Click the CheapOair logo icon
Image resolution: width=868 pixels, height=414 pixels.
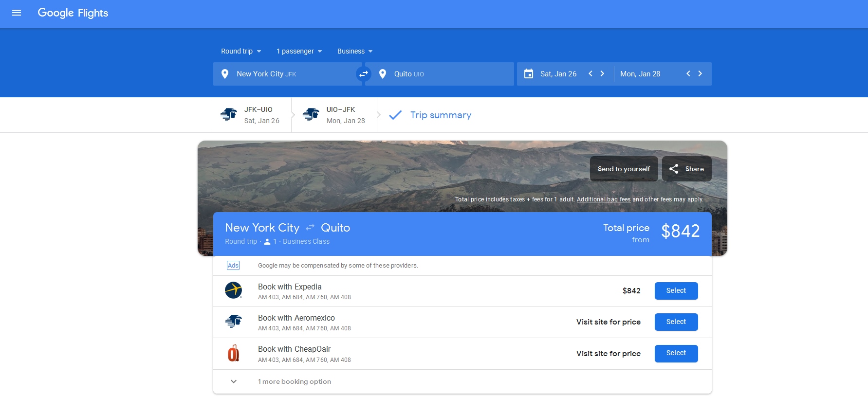pyautogui.click(x=234, y=354)
